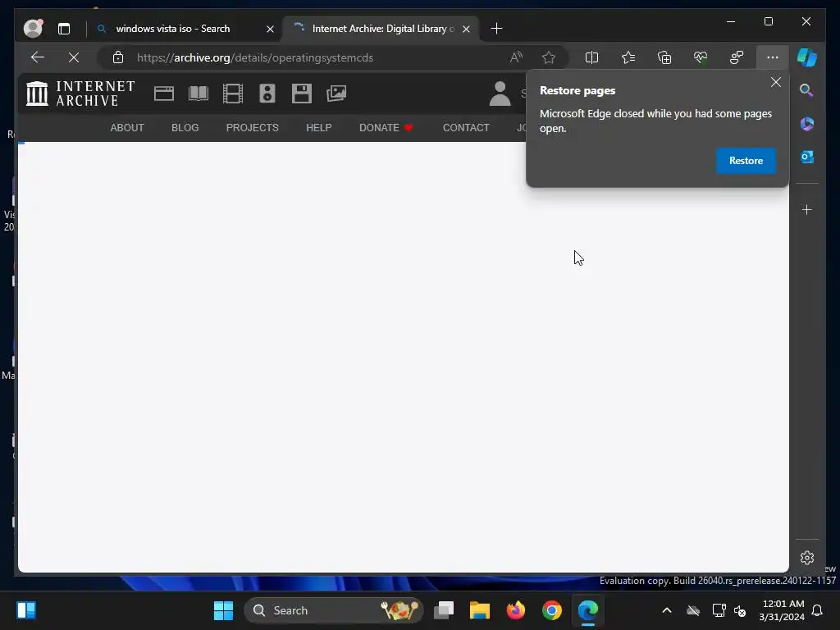Image resolution: width=840 pixels, height=630 pixels.
Task: Launch Google Chrome from the taskbar
Action: point(552,610)
